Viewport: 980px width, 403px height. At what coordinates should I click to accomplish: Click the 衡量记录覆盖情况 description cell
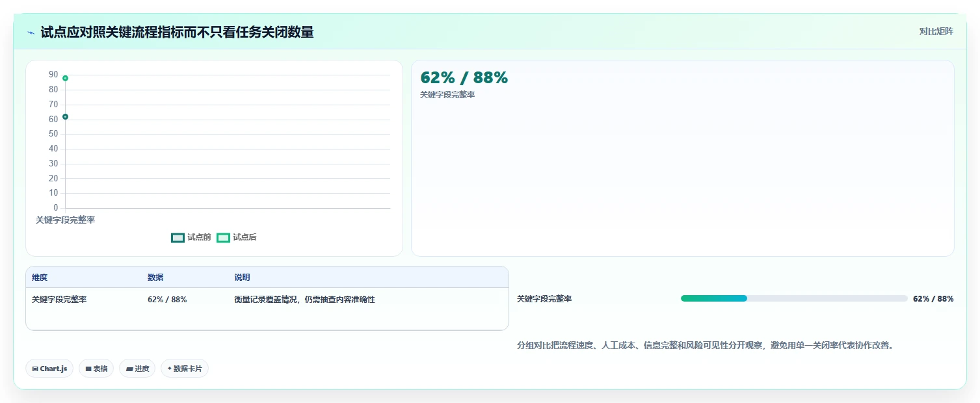[x=304, y=300]
